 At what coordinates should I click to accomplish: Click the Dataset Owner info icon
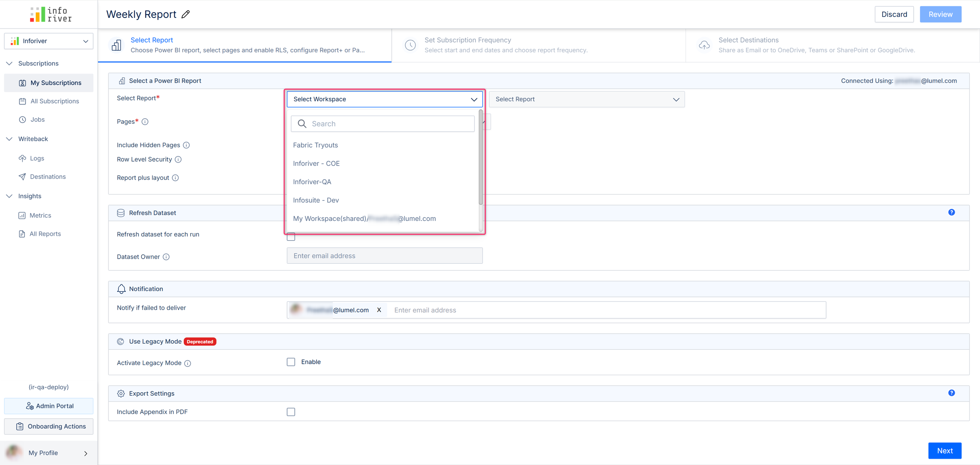[166, 257]
